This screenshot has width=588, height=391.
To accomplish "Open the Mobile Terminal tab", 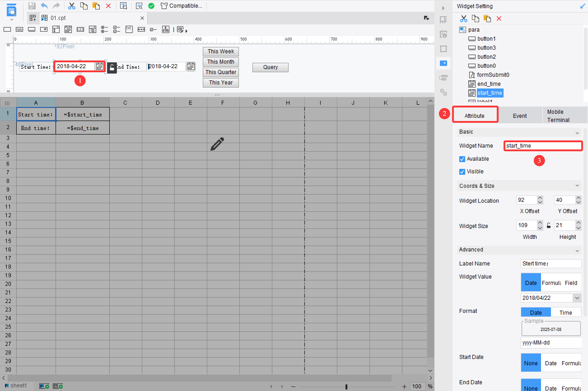I will pyautogui.click(x=558, y=116).
